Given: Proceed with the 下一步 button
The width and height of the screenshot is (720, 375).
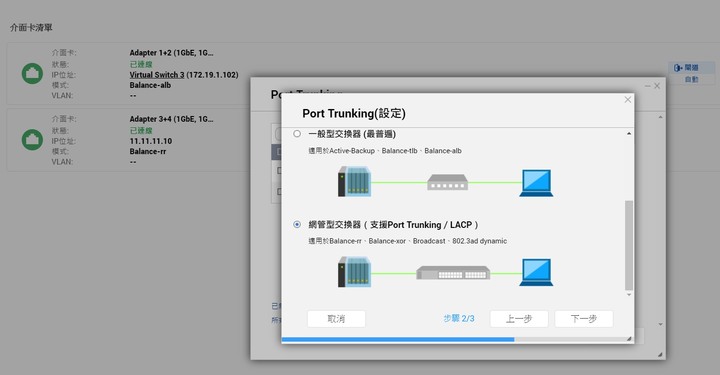Looking at the screenshot, I should 584,319.
